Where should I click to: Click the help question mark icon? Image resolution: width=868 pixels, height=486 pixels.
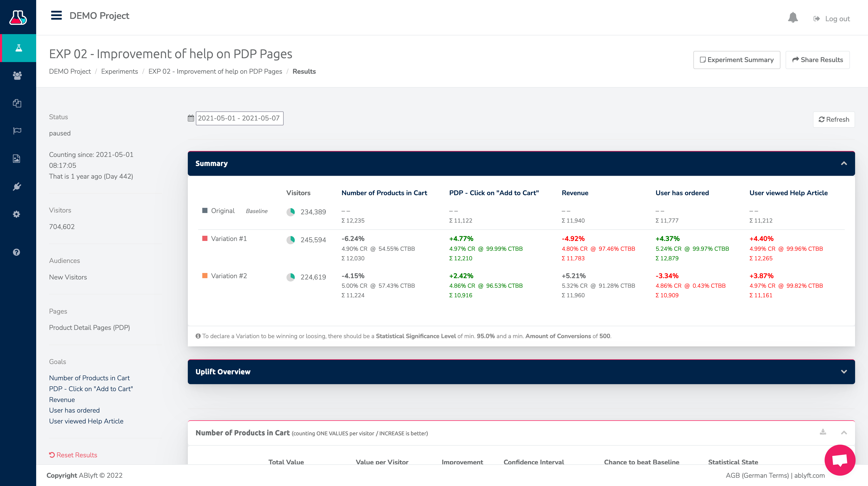17,252
